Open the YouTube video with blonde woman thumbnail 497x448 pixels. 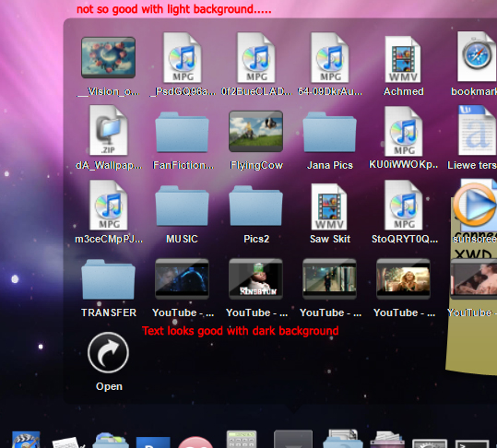point(403,278)
